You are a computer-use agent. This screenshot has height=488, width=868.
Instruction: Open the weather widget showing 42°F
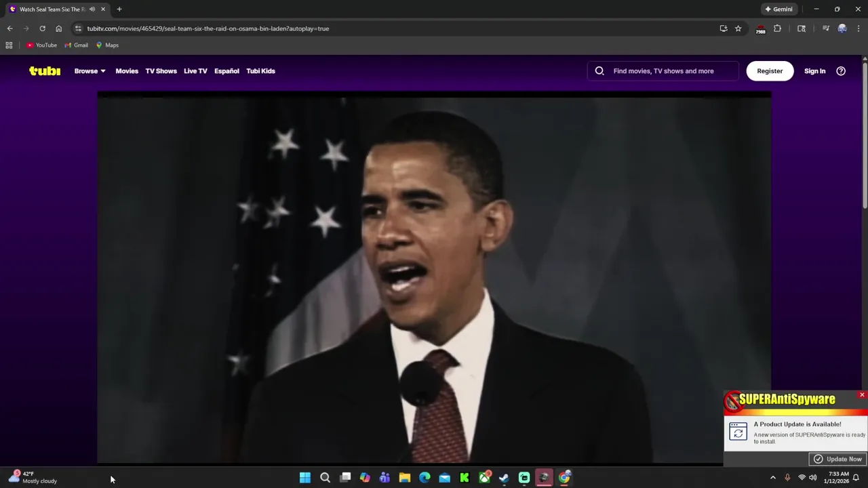point(33,478)
